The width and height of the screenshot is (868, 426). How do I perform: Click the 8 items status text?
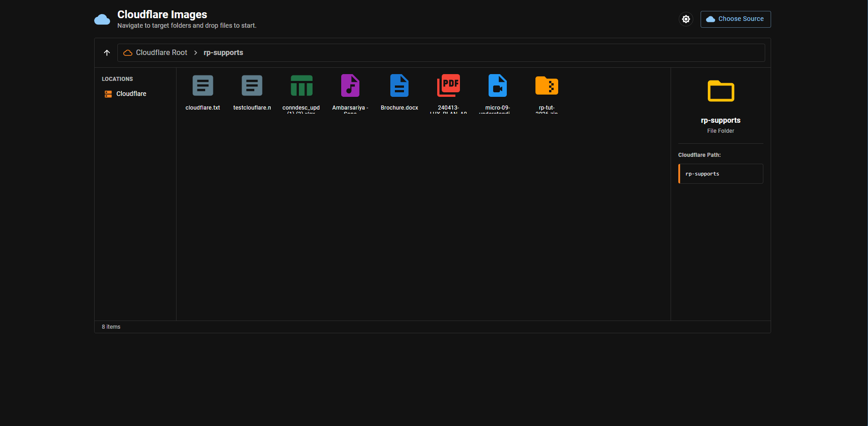point(111,327)
